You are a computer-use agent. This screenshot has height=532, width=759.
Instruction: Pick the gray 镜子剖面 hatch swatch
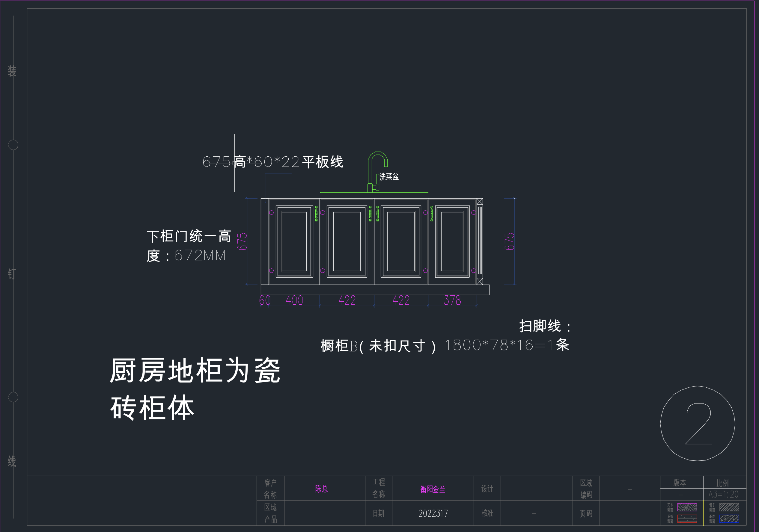(x=729, y=507)
